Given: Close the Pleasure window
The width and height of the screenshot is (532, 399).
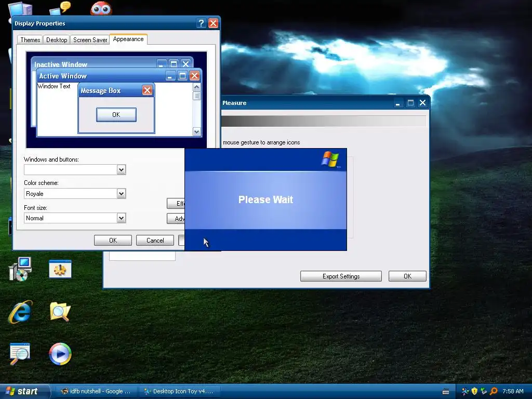Looking at the screenshot, I should [423, 103].
